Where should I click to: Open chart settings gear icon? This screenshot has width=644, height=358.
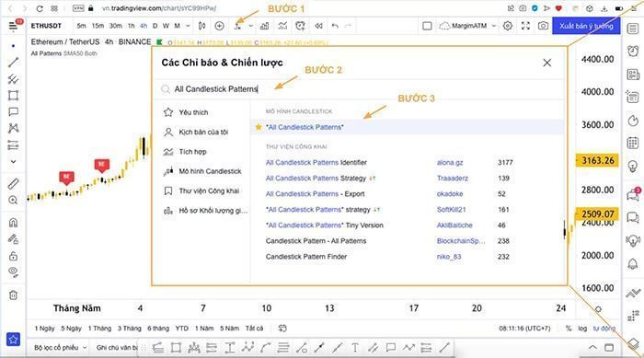tap(508, 26)
